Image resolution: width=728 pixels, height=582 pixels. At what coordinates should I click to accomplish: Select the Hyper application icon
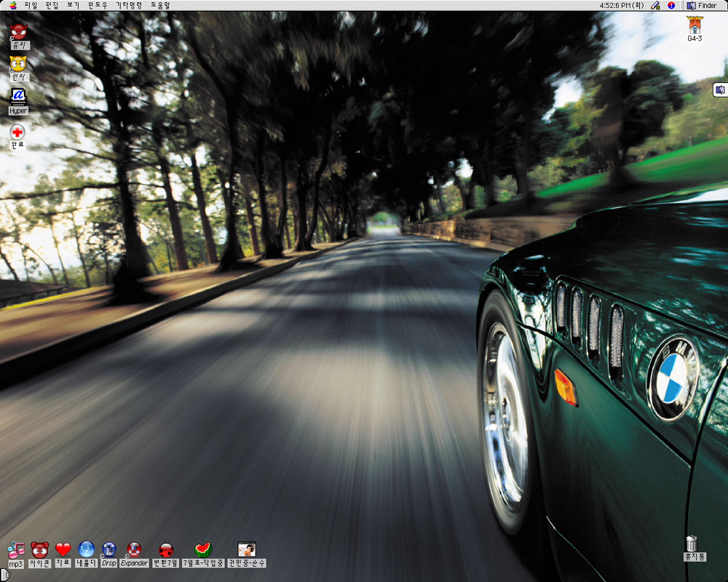tap(18, 97)
